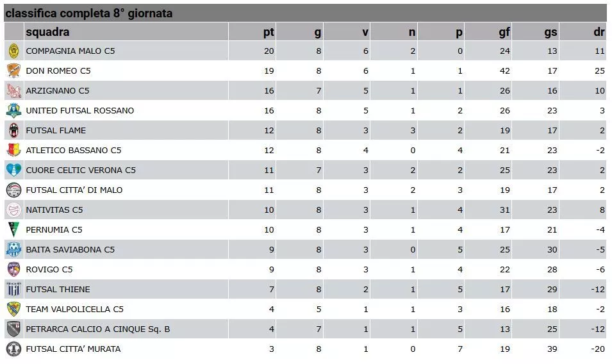Viewport: 612px width, 364px height.
Task: Click the Pernumia C5 green pennant icon
Action: coord(13,229)
